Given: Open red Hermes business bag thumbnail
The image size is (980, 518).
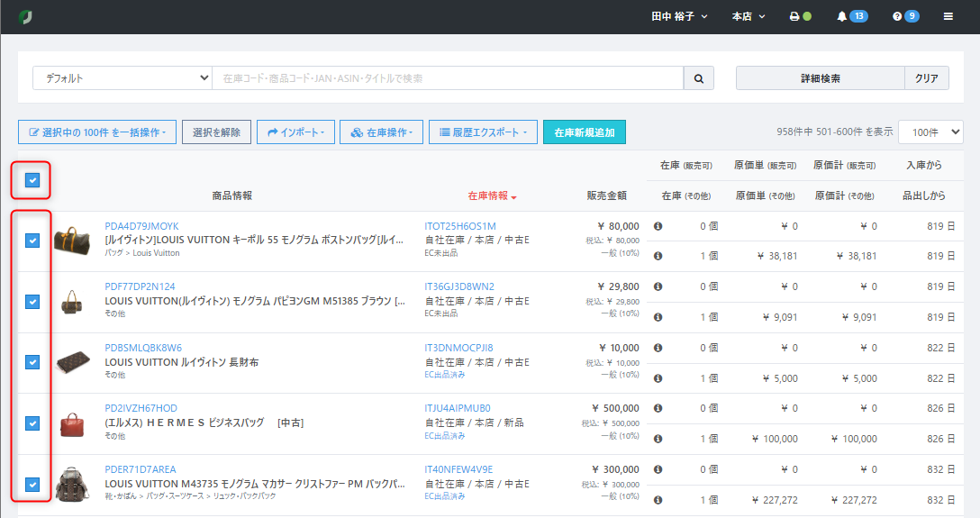Looking at the screenshot, I should click(72, 423).
